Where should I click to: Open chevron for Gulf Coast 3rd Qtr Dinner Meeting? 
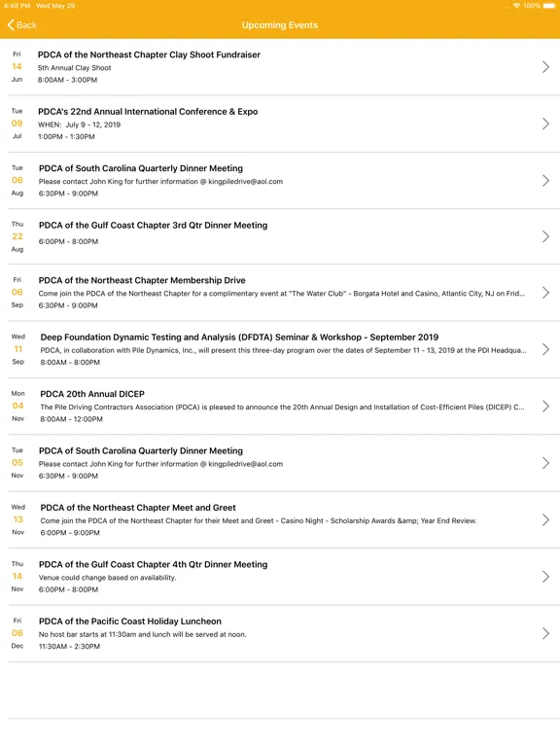pos(545,236)
